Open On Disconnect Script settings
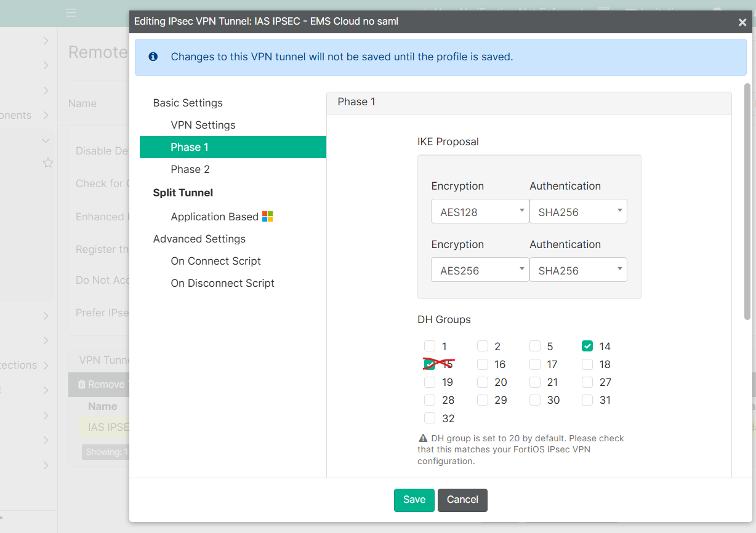 pos(222,283)
